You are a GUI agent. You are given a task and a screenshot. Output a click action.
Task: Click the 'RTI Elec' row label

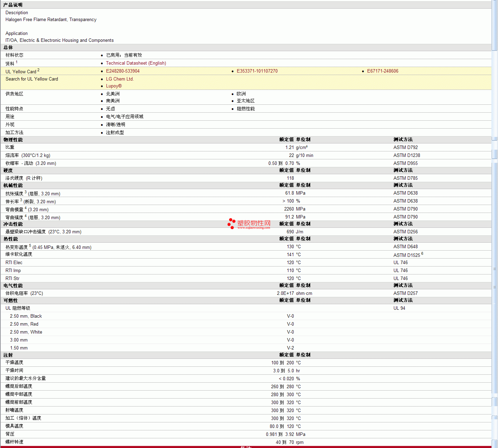click(x=14, y=263)
